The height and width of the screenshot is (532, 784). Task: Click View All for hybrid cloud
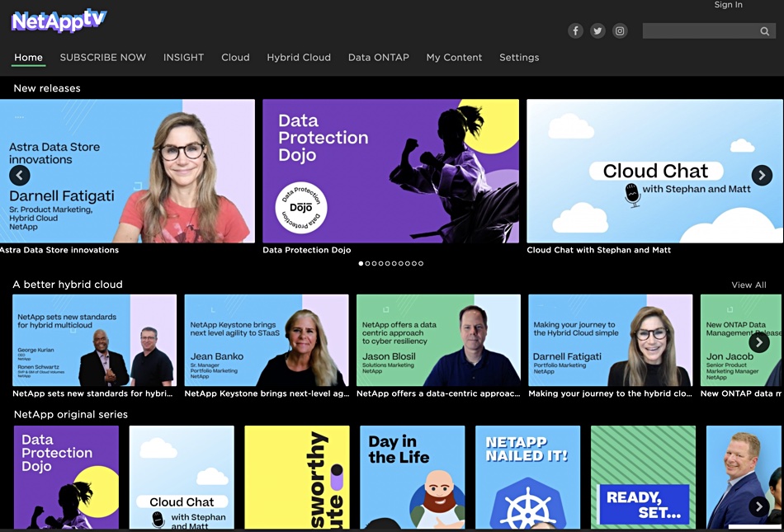(x=749, y=285)
